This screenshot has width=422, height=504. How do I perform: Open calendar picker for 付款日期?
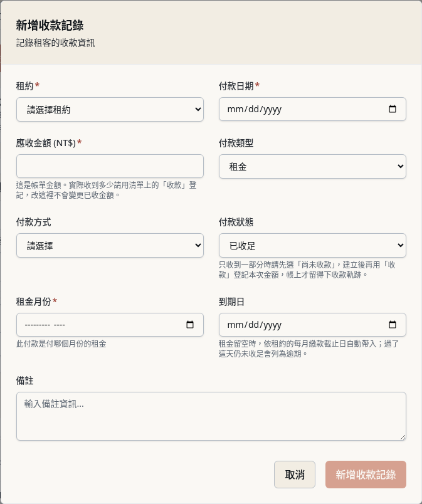pyautogui.click(x=393, y=109)
